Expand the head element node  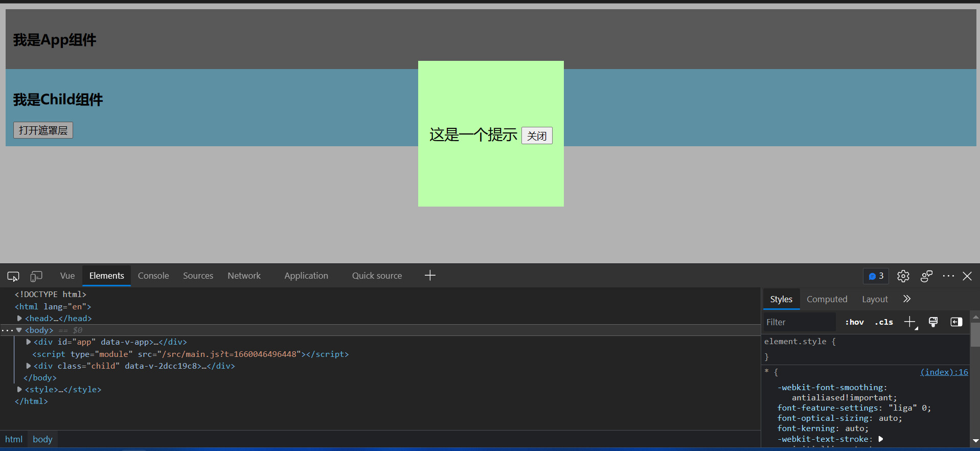click(19, 318)
